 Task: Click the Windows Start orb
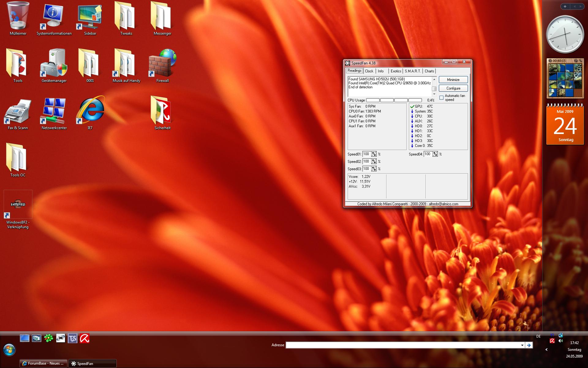tap(9, 350)
